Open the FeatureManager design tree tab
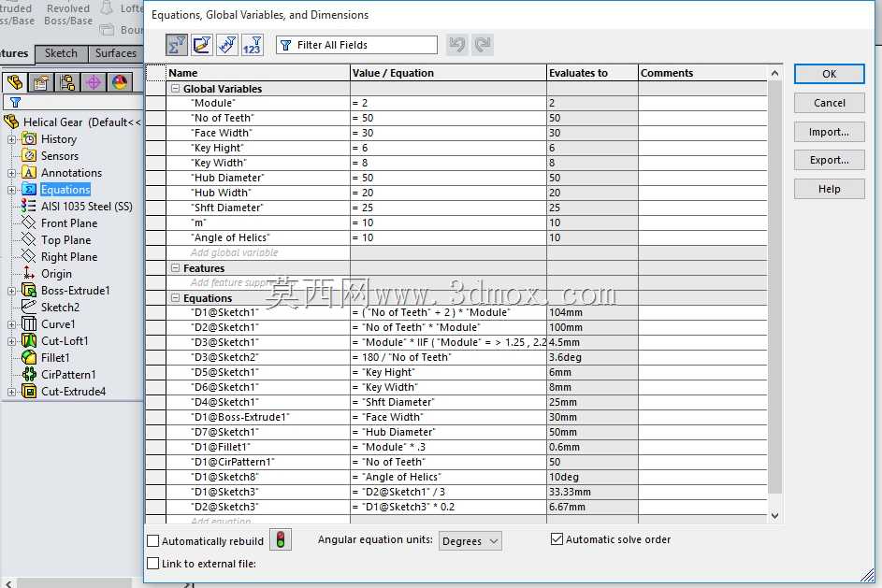882x588 pixels. click(x=15, y=82)
